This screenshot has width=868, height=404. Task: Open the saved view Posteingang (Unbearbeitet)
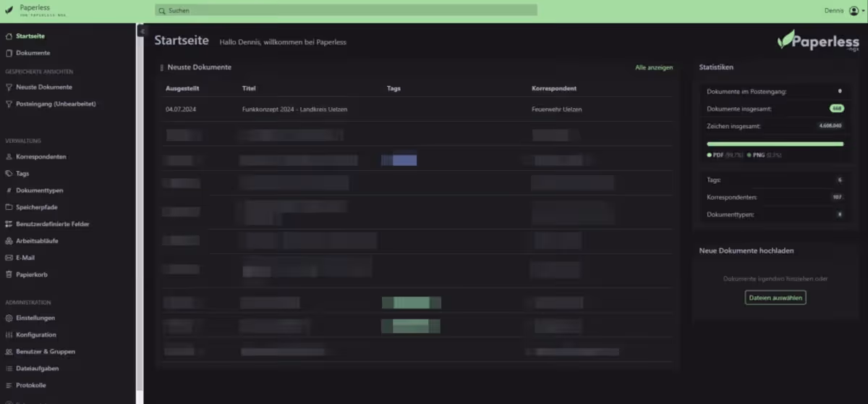[x=56, y=104]
